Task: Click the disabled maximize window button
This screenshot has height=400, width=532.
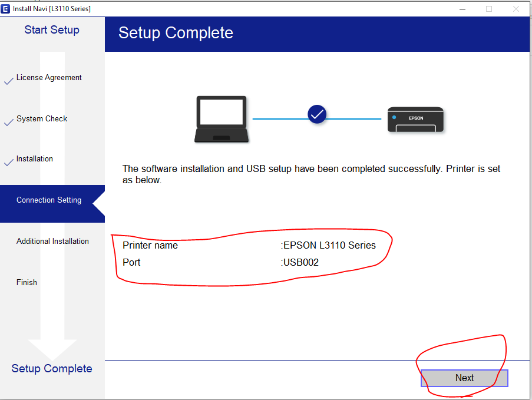Action: pos(489,9)
